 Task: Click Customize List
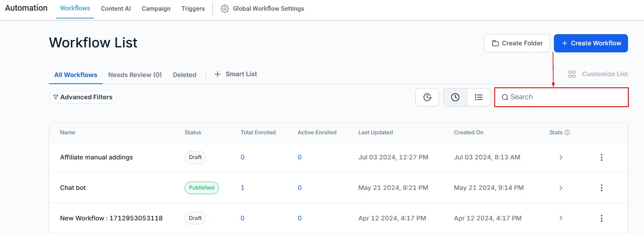pos(598,74)
